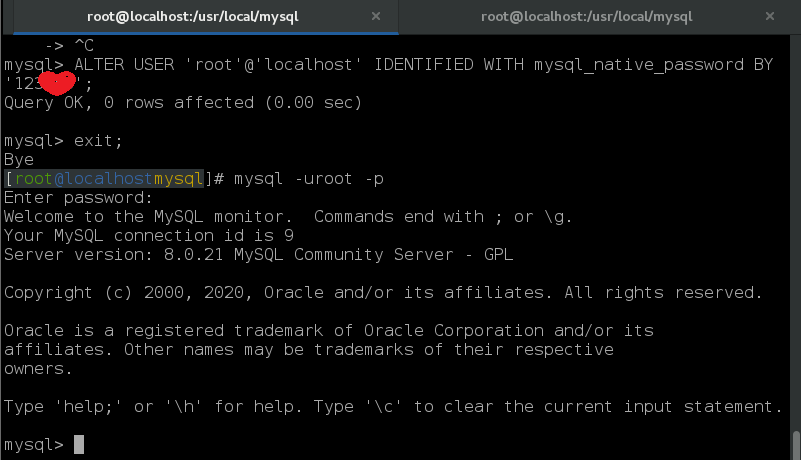The width and height of the screenshot is (801, 460).
Task: Click the Oracle copyright notice line
Action: pos(383,292)
